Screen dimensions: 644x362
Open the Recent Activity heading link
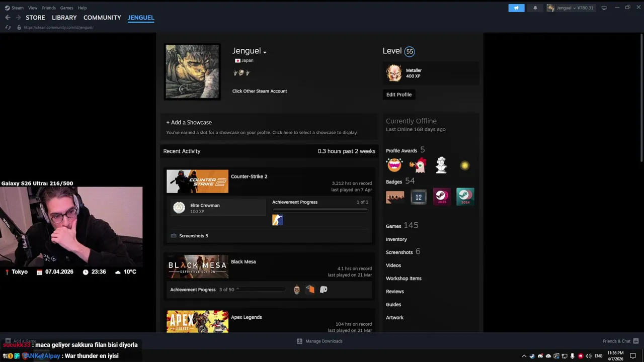pos(182,151)
